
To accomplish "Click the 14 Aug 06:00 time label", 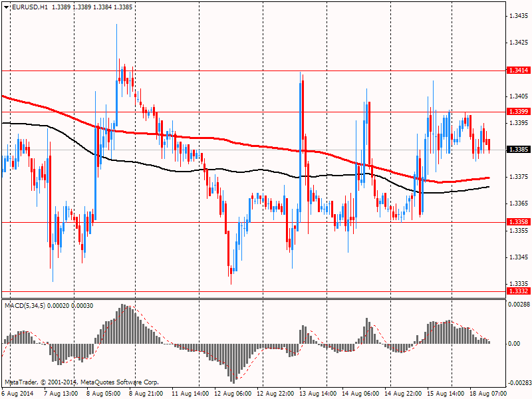I will pos(360,394).
